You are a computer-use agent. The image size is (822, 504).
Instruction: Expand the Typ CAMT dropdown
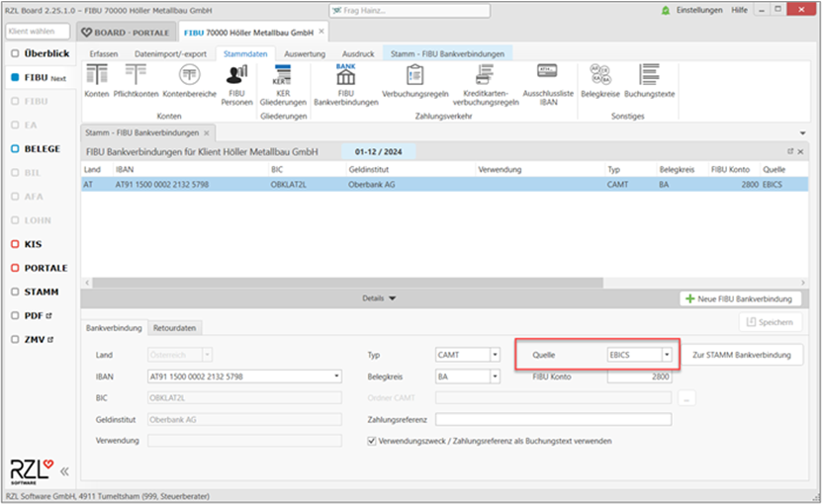[x=494, y=355]
